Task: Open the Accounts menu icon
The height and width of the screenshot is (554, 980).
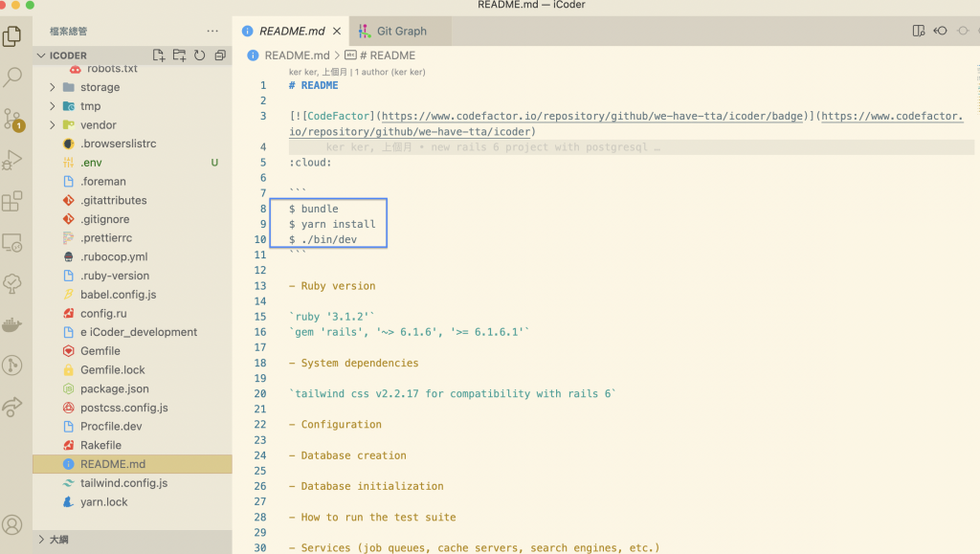Action: click(12, 524)
